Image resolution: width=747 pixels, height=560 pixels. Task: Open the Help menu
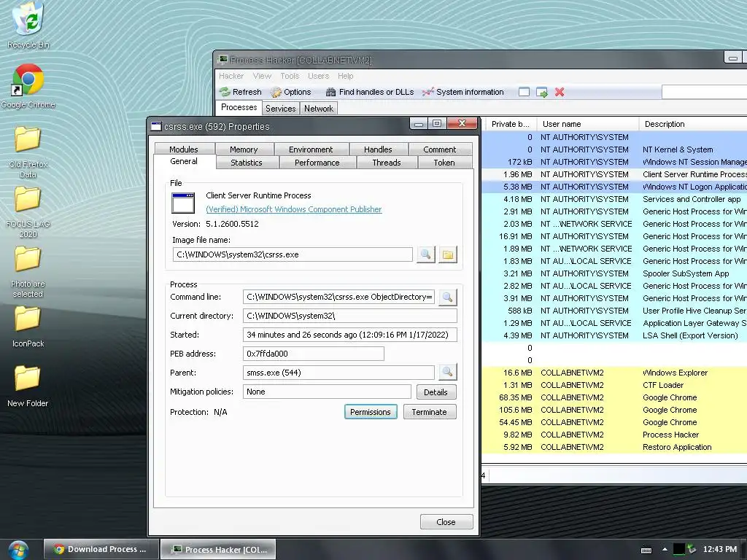coord(345,76)
